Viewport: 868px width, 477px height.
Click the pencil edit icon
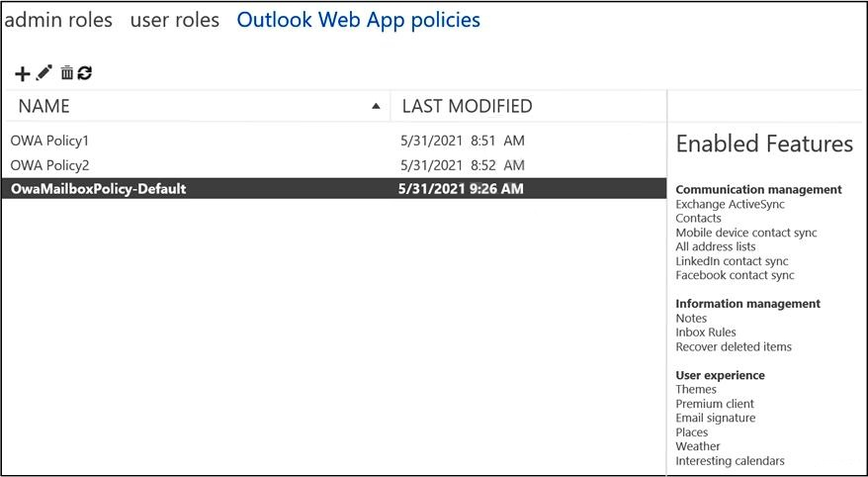coord(43,72)
